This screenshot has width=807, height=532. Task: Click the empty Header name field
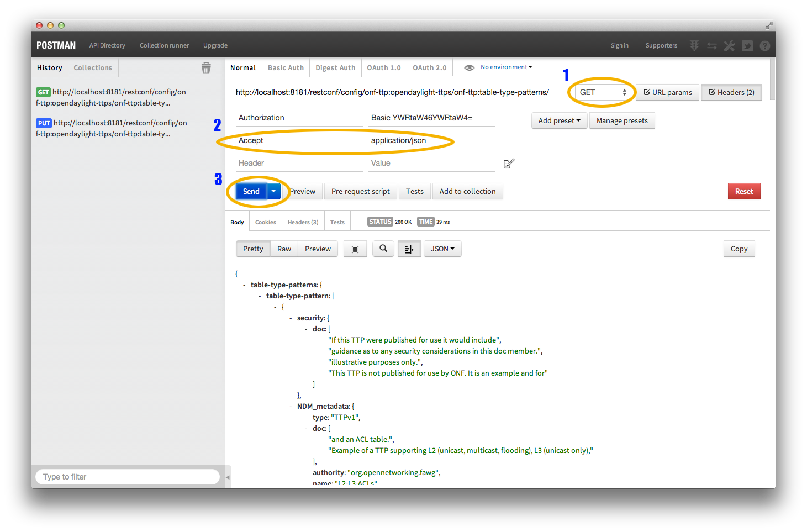[x=299, y=163]
